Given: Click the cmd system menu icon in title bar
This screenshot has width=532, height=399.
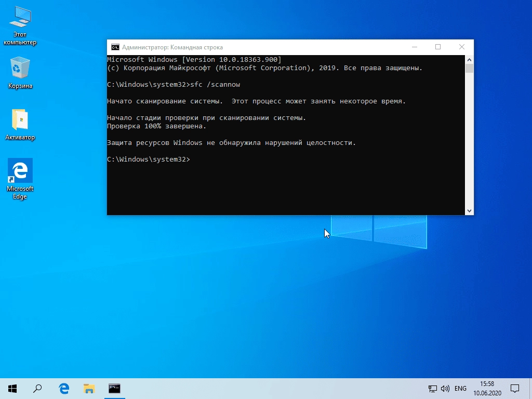Looking at the screenshot, I should [x=115, y=47].
